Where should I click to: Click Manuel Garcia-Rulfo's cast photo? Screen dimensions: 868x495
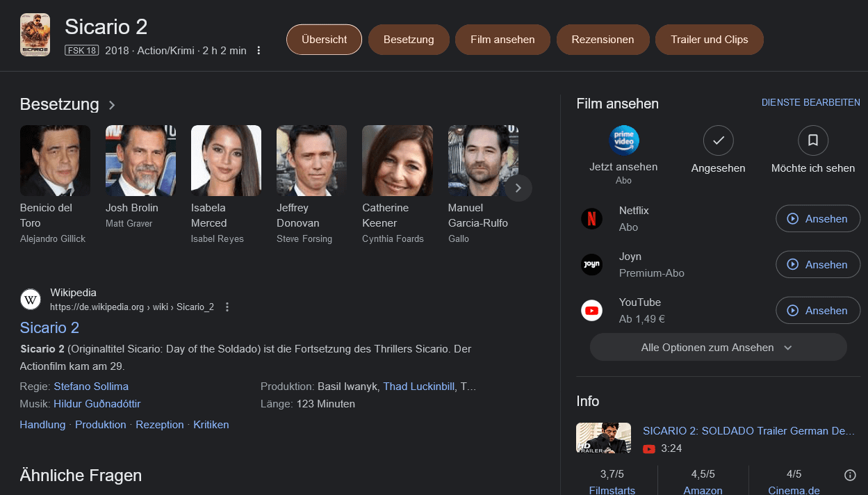[x=483, y=161]
